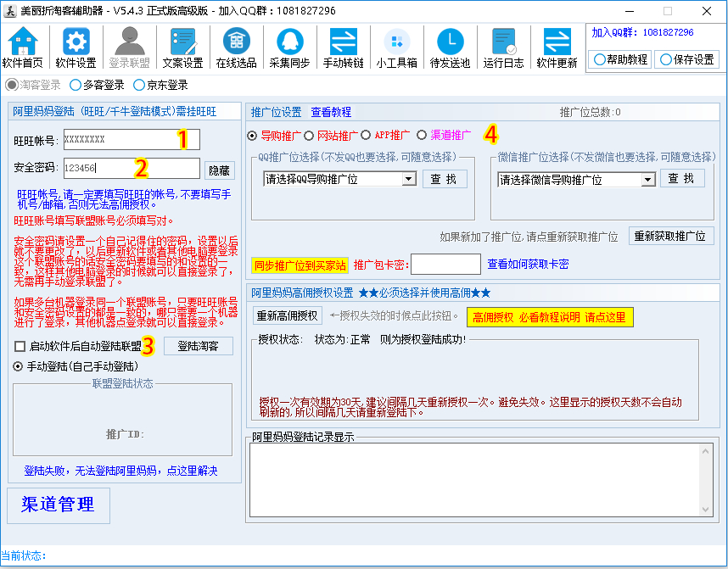Open 待发送池 clock icon

pyautogui.click(x=450, y=47)
